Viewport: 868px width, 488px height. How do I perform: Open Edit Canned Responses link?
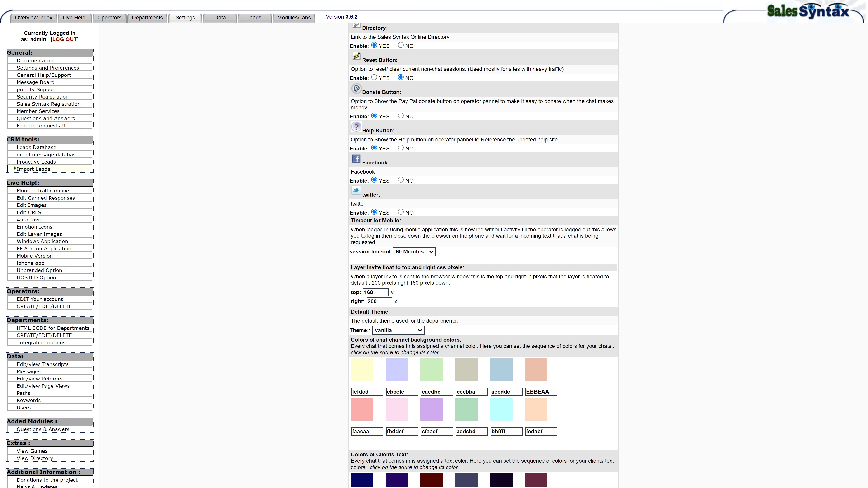click(x=50, y=198)
